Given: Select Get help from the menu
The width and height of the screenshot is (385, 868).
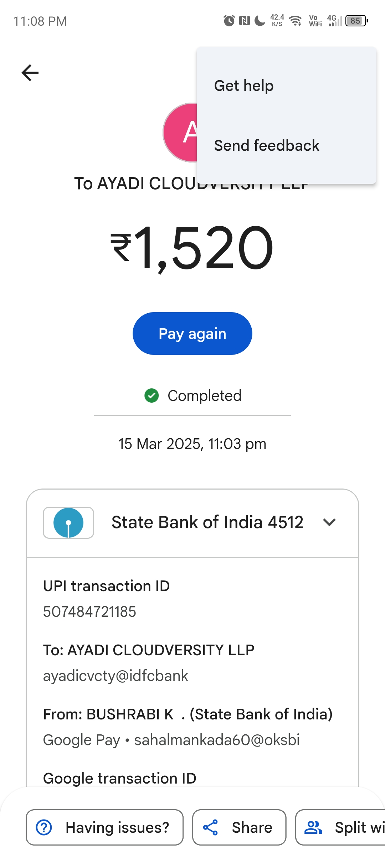Looking at the screenshot, I should tap(244, 86).
